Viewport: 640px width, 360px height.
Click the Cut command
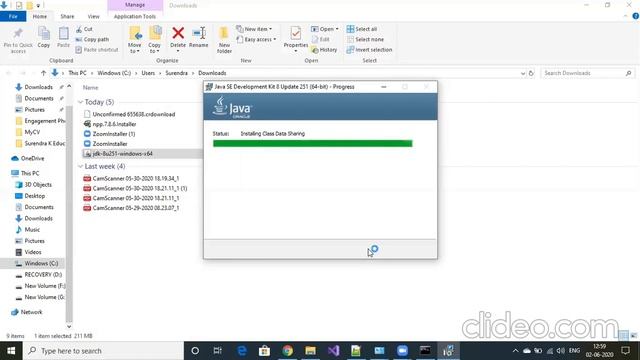point(84,29)
